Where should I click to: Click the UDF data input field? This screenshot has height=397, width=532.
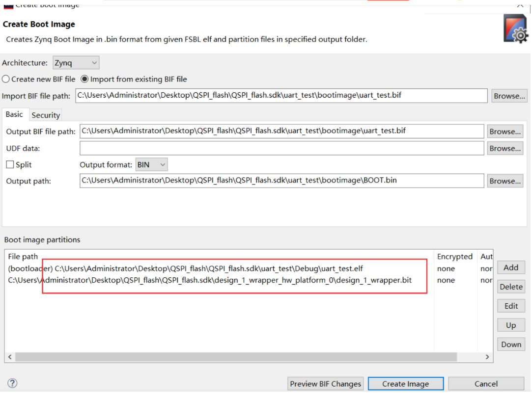(281, 148)
